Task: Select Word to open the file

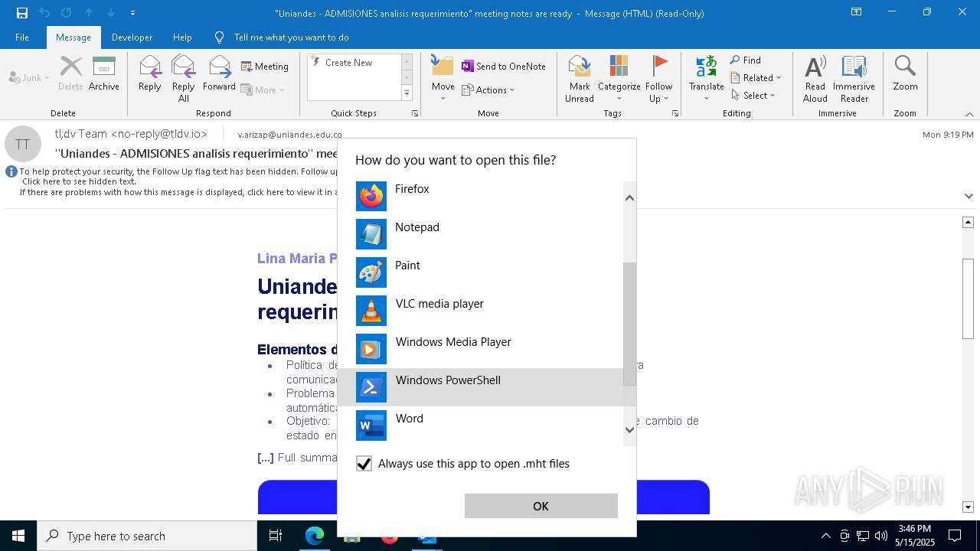Action: pyautogui.click(x=481, y=425)
